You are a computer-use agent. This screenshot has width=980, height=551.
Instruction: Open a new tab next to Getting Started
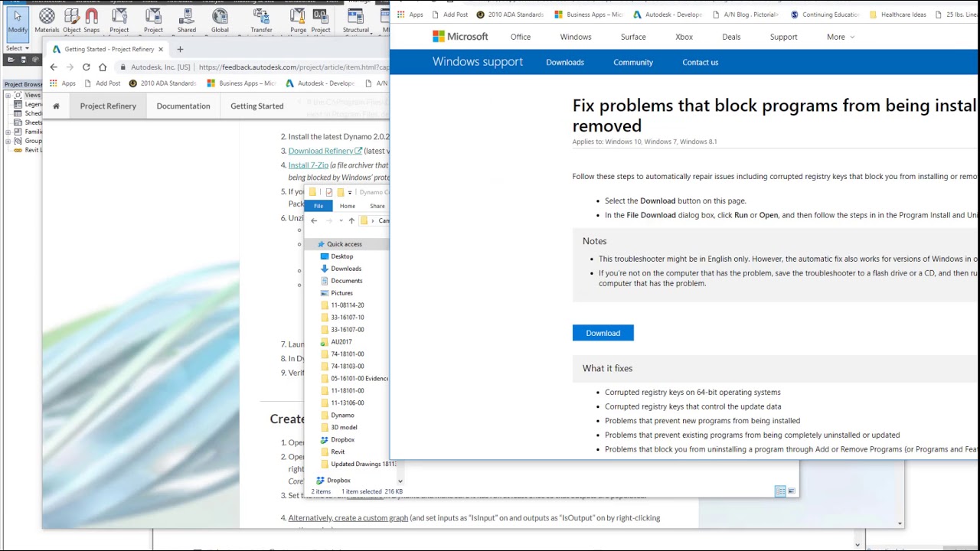pos(180,49)
